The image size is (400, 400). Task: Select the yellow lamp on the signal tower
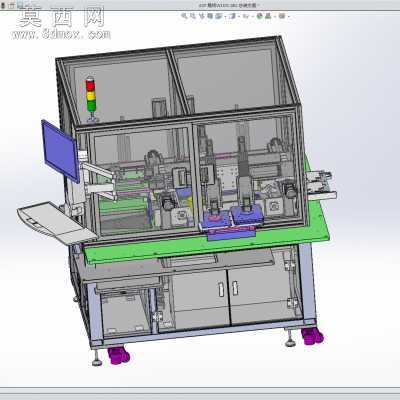tap(91, 96)
